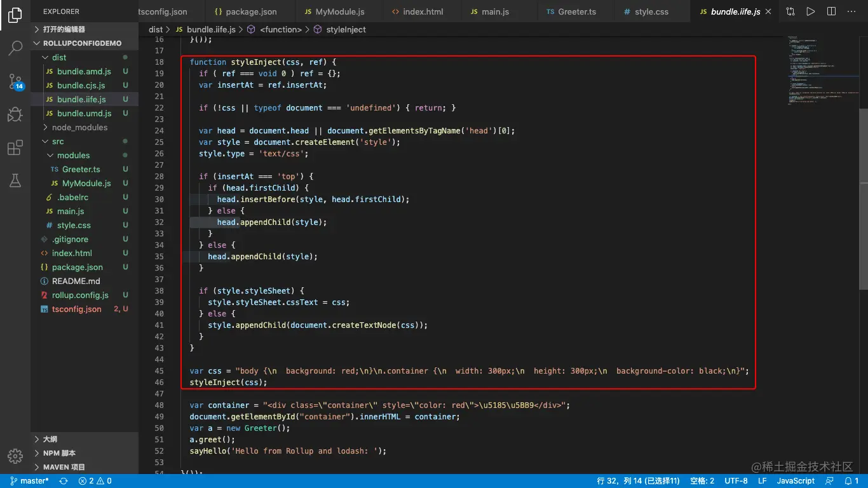Image resolution: width=868 pixels, height=488 pixels.
Task: Open the Extensions view icon
Action: (x=15, y=148)
